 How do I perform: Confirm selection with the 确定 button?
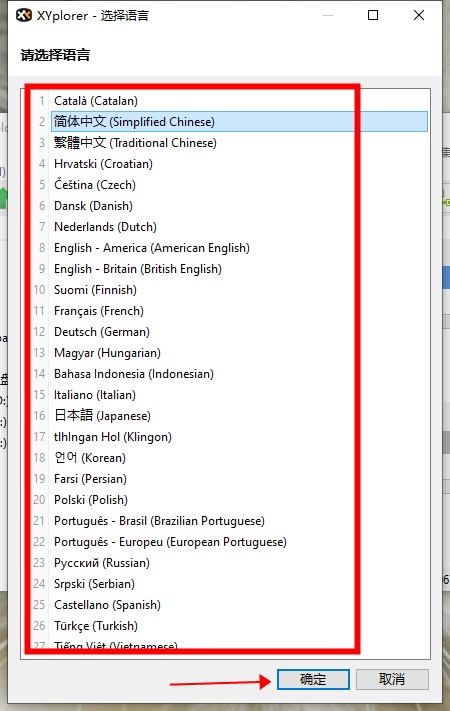(313, 679)
